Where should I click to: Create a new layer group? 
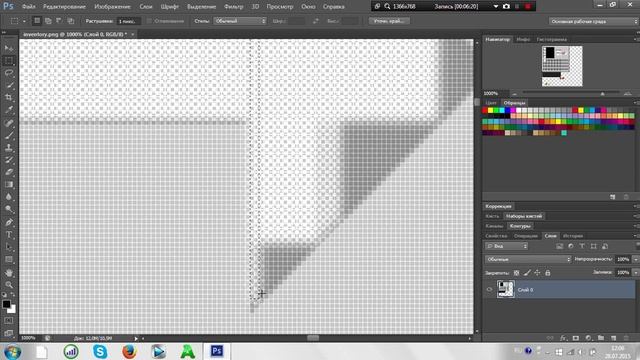(x=601, y=338)
